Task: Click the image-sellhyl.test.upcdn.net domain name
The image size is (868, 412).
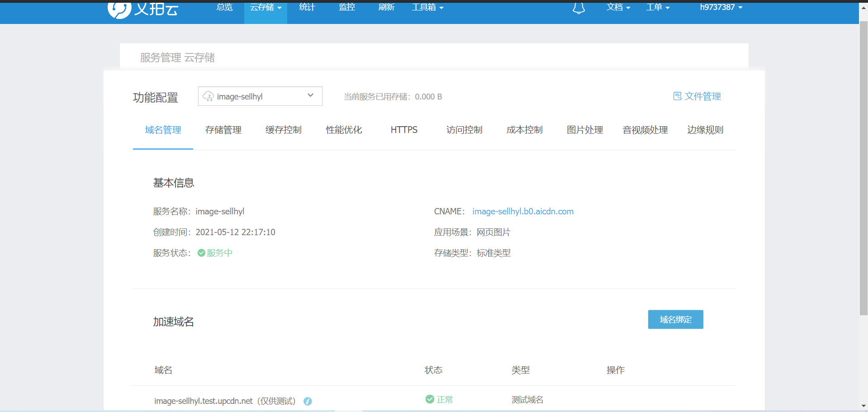Action: tap(204, 401)
